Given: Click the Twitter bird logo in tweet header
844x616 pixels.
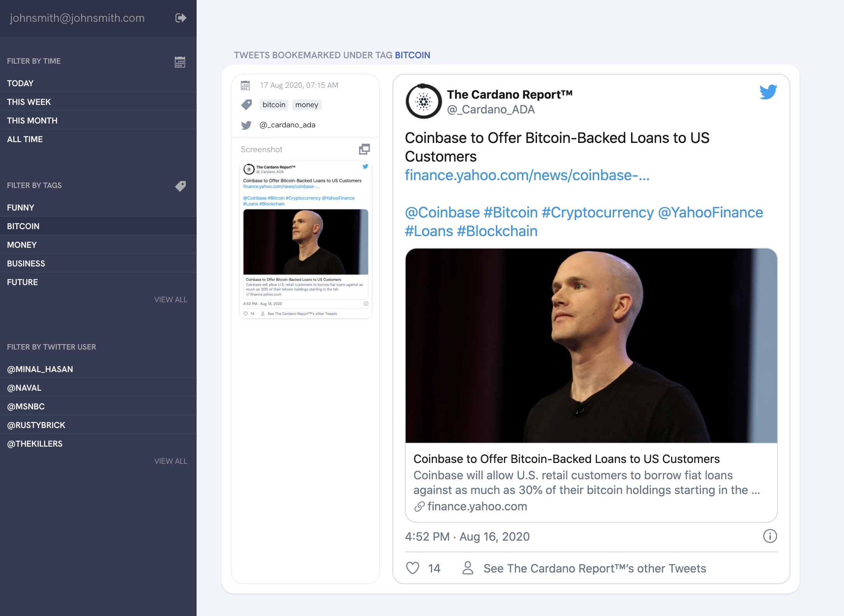Looking at the screenshot, I should click(768, 92).
